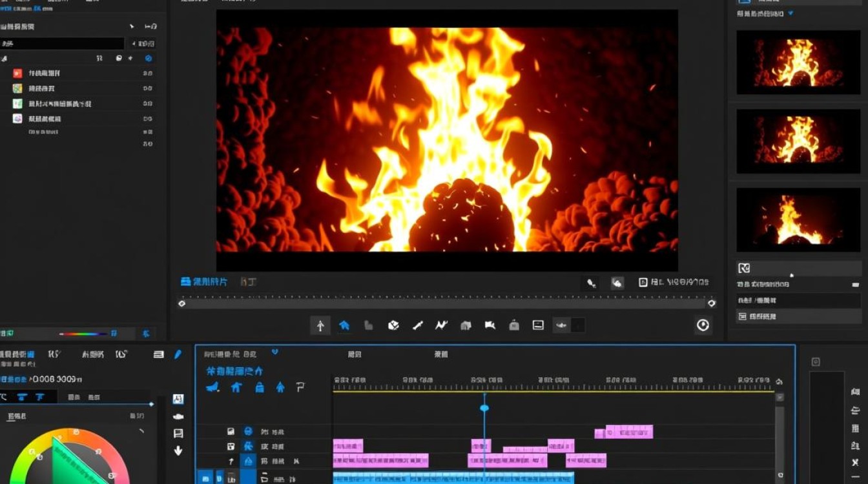Click the lines list icon above the color panel

pos(159,354)
